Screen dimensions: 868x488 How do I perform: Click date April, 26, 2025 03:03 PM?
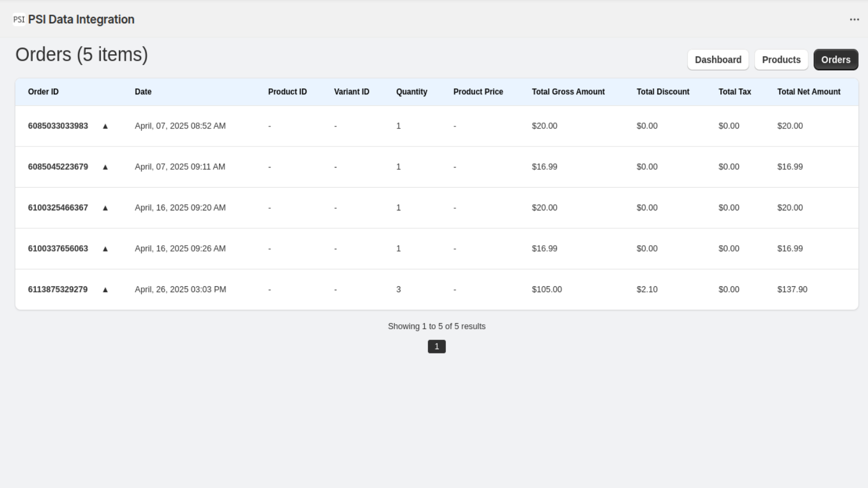point(181,290)
